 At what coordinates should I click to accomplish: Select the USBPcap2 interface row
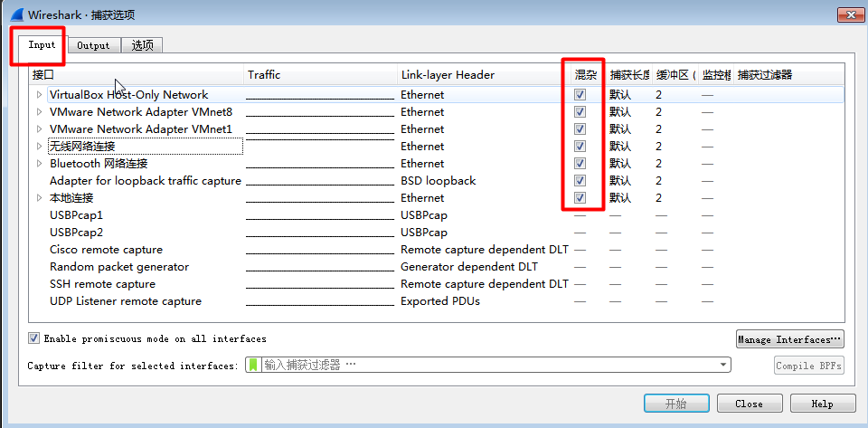[x=76, y=232]
